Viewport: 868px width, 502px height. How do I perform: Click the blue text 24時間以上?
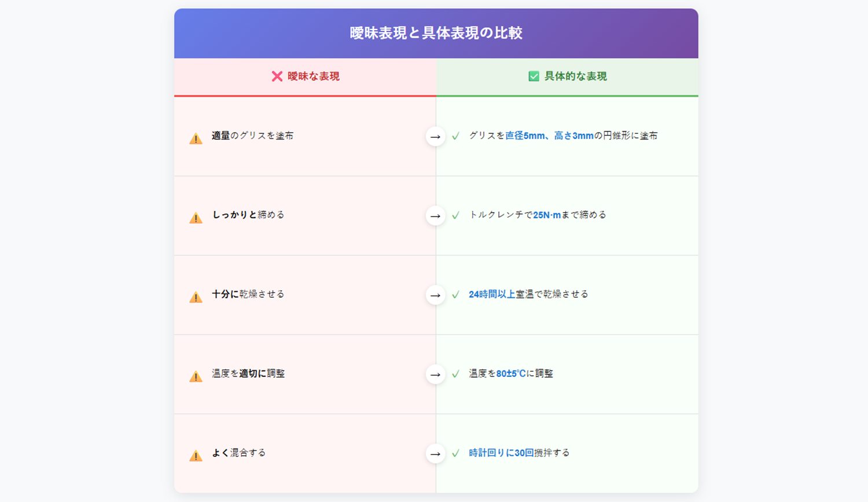(x=492, y=294)
